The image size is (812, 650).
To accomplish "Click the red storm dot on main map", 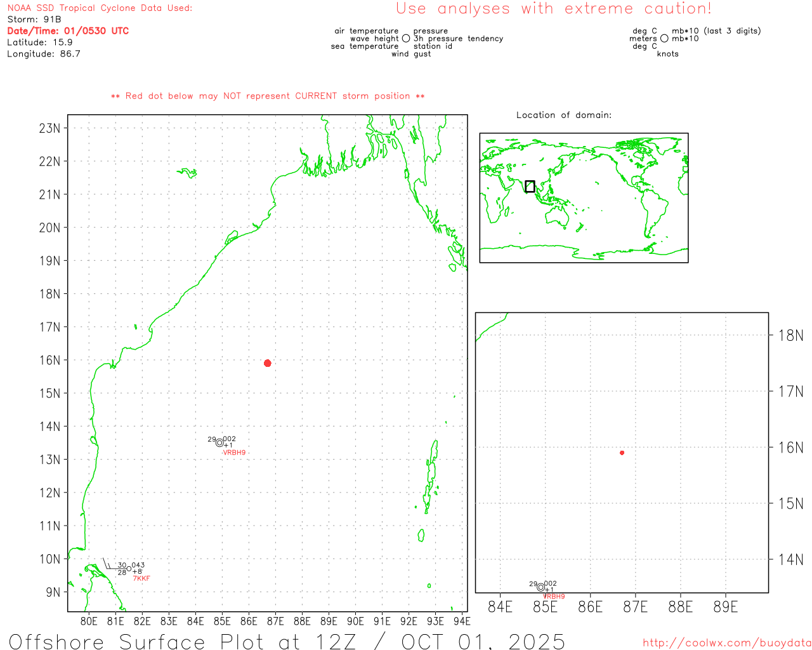I will coord(267,363).
